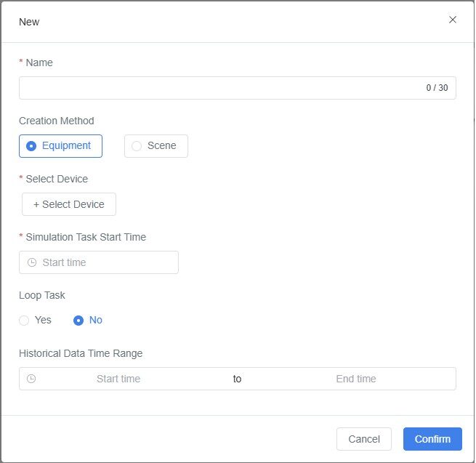
Task: Click the Name field label
Action: pos(39,63)
